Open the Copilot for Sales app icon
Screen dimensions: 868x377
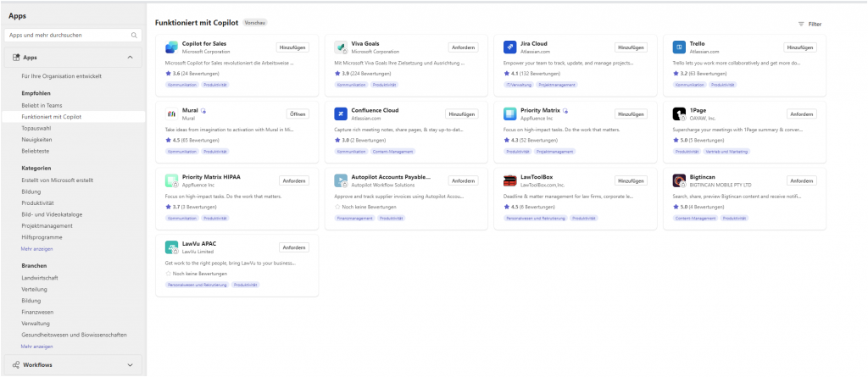coord(171,47)
